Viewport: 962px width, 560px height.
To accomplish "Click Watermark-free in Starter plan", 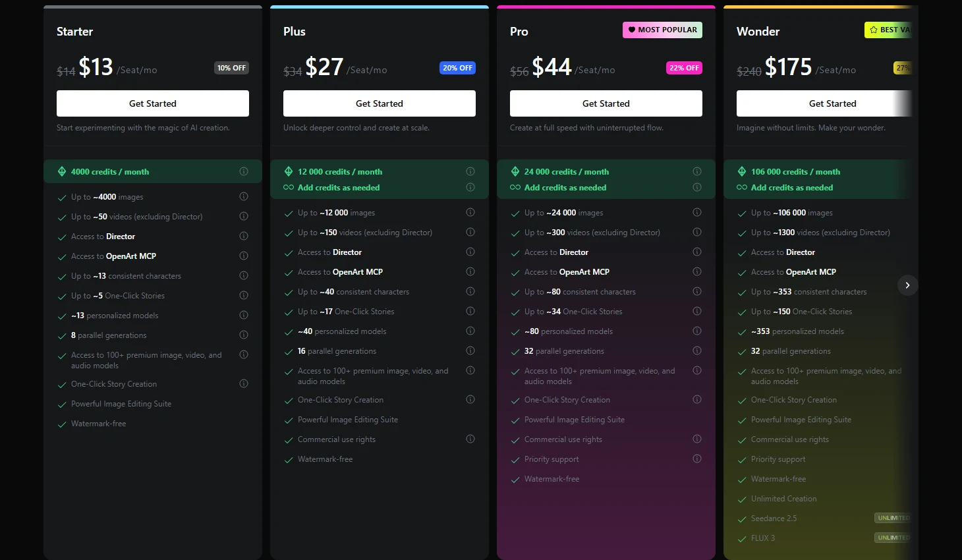I will (x=98, y=424).
